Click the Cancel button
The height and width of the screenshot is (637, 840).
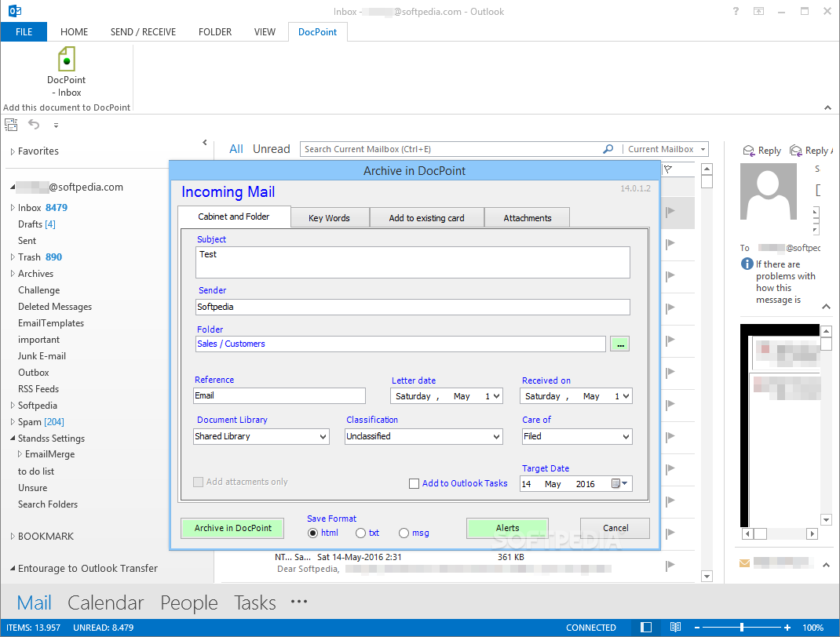pyautogui.click(x=615, y=528)
